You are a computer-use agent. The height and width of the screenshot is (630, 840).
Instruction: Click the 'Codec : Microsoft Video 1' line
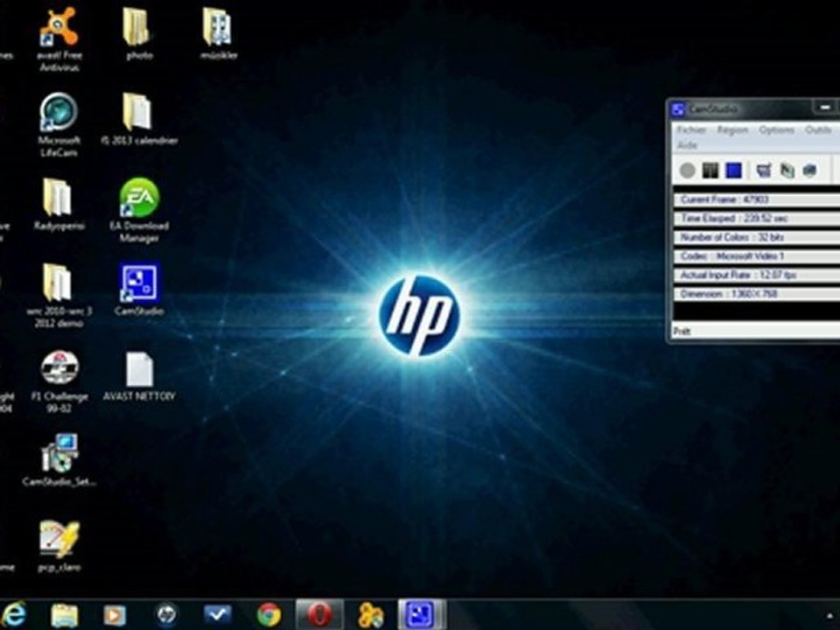coord(756,256)
